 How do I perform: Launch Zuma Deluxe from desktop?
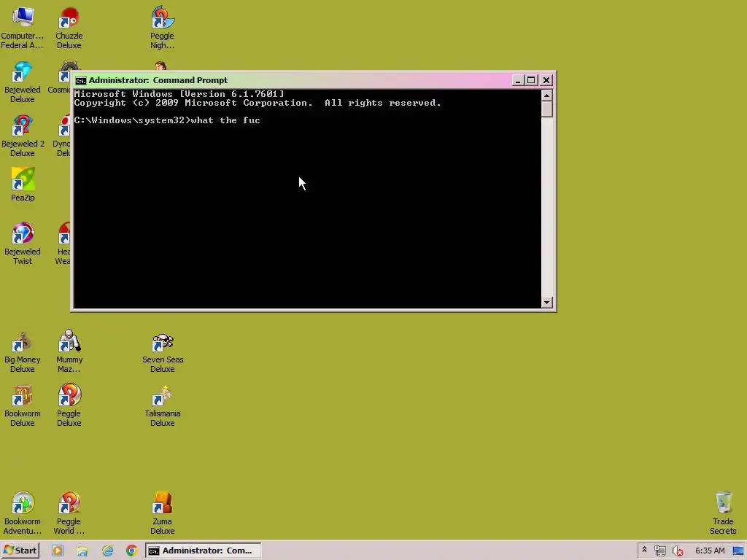coord(163,514)
